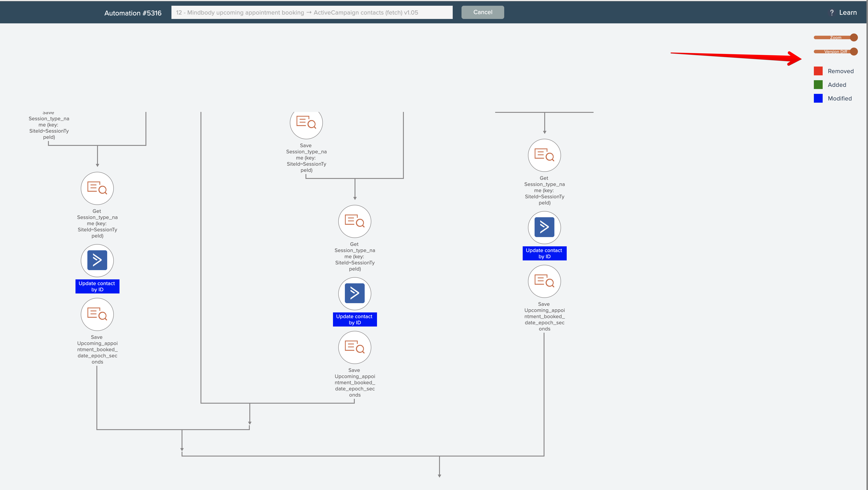Click the Cancel button
Image resolution: width=868 pixels, height=490 pixels.
[482, 12]
